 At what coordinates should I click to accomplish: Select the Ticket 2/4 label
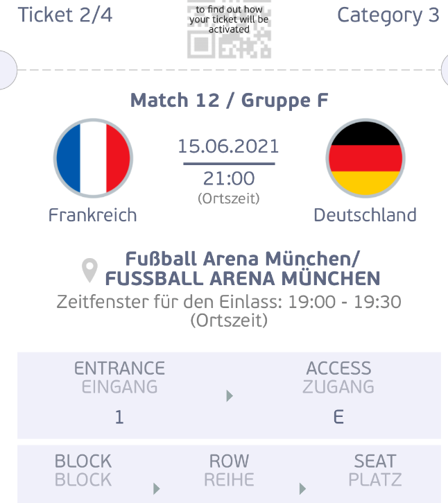pyautogui.click(x=64, y=15)
